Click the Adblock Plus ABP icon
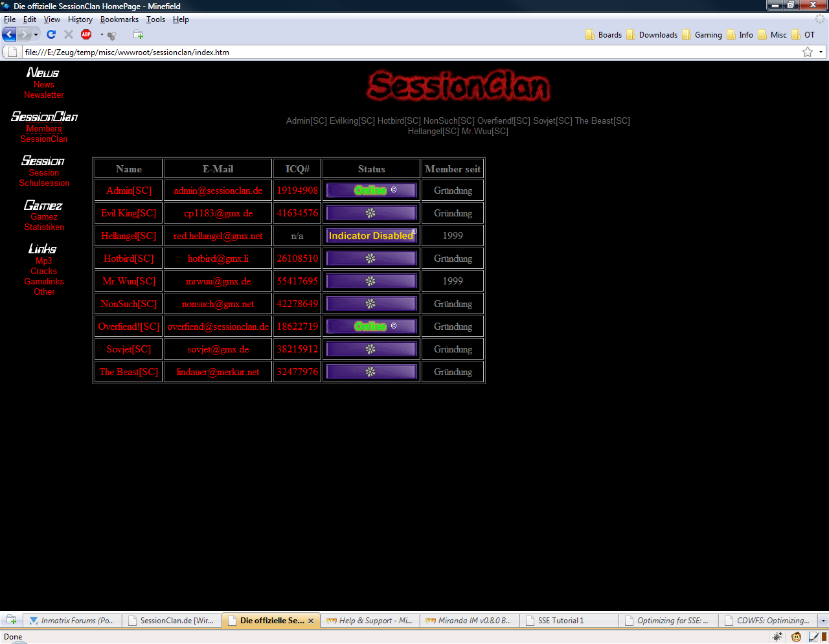829x644 pixels. point(86,34)
